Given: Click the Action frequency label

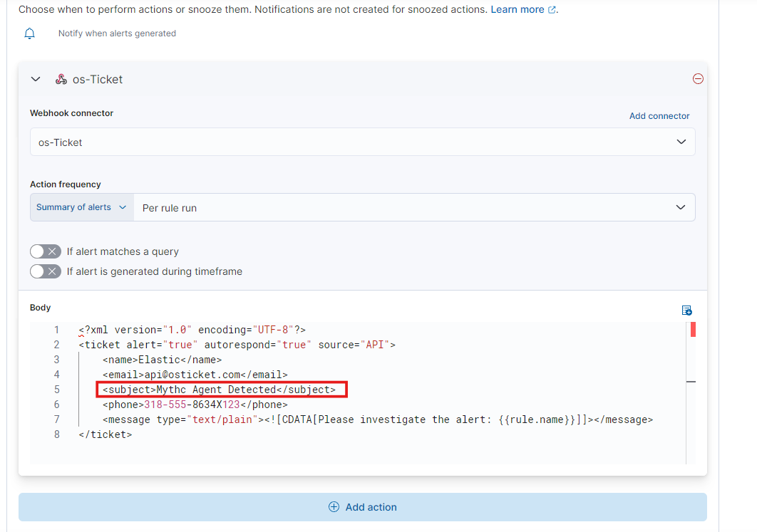Looking at the screenshot, I should point(65,184).
